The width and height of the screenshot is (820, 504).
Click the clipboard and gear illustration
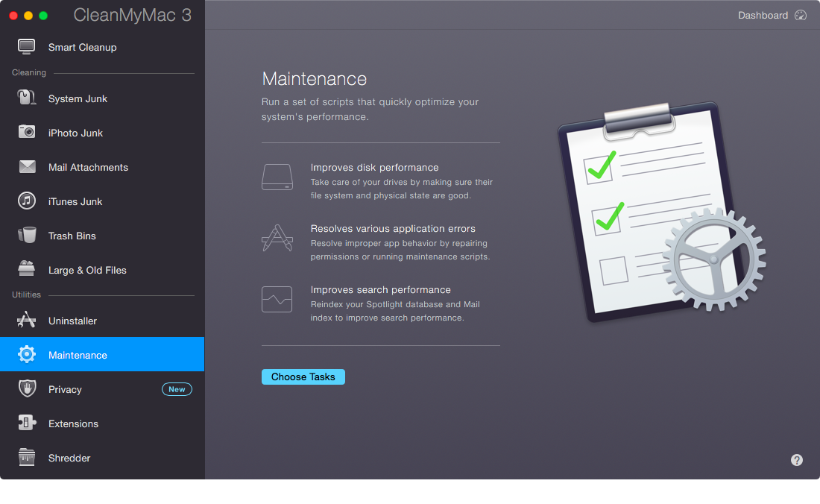661,212
